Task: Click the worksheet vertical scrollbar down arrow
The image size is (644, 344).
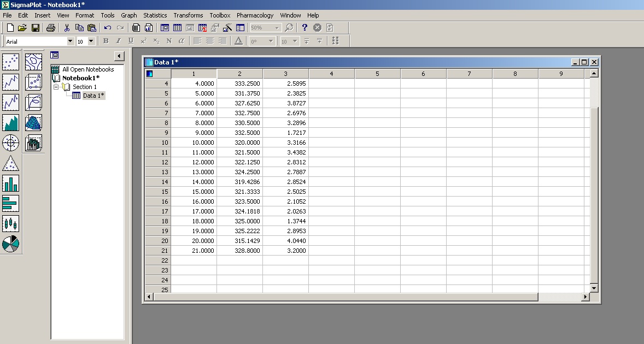Action: click(593, 288)
